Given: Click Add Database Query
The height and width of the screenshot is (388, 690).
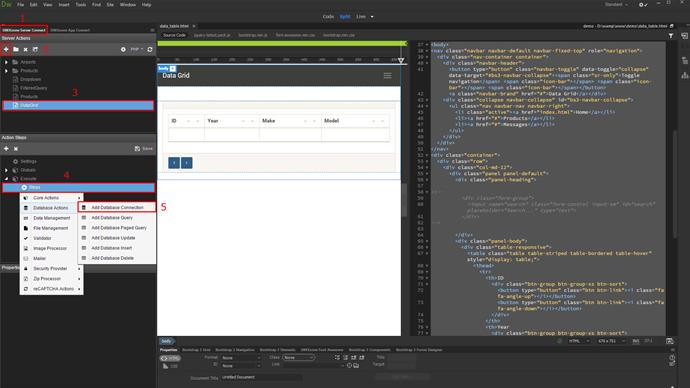Looking at the screenshot, I should (x=117, y=218).
